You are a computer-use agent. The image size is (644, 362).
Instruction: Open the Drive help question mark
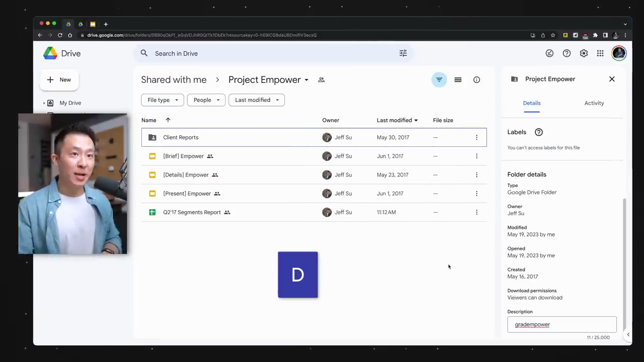point(567,53)
